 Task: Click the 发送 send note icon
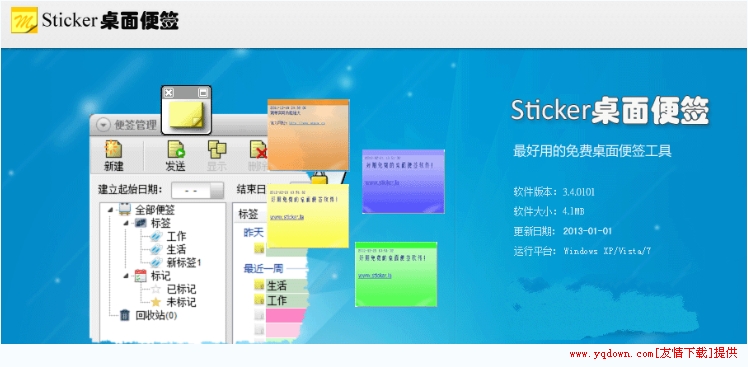pos(176,150)
